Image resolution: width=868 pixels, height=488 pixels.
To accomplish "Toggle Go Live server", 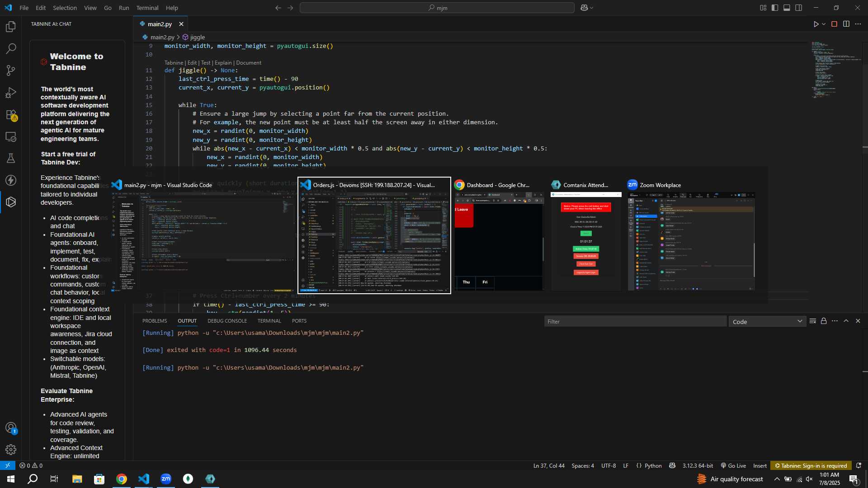I will point(733,465).
